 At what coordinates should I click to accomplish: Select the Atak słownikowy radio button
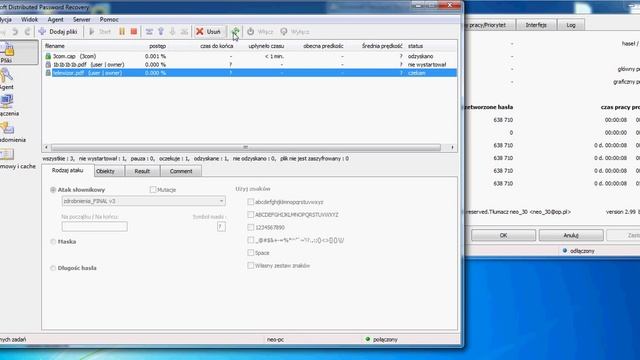coord(53,190)
